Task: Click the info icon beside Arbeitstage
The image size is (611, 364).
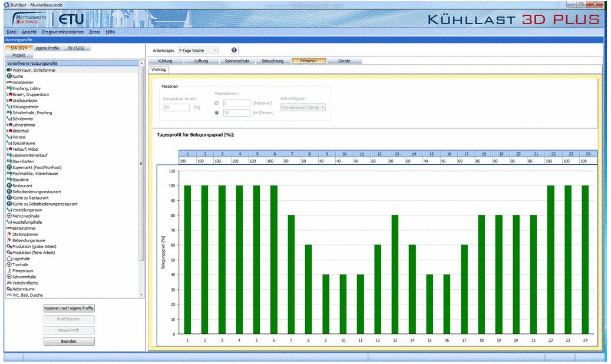Action: point(234,50)
